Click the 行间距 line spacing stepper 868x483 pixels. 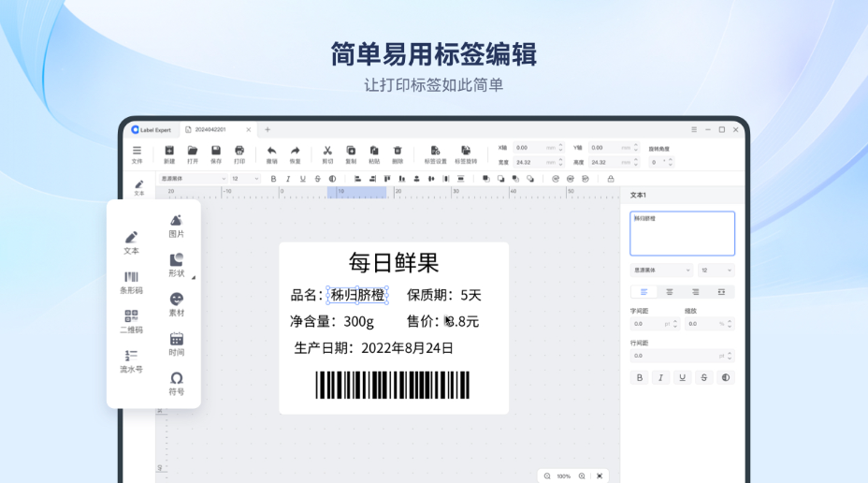pyautogui.click(x=730, y=356)
